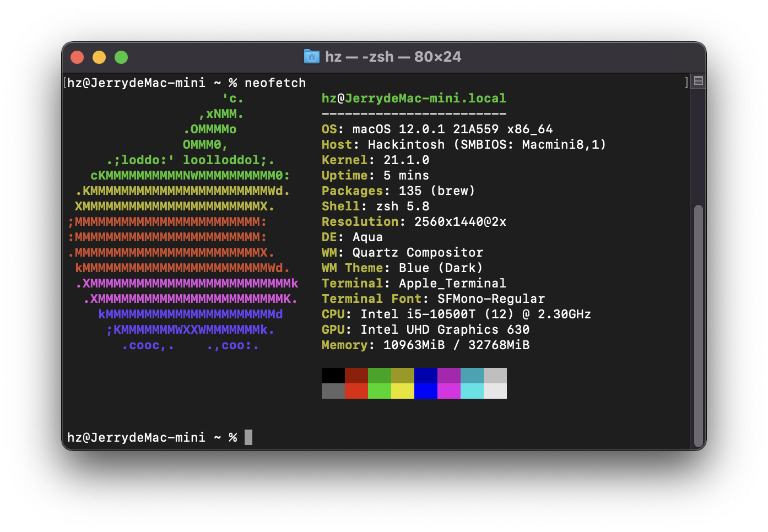This screenshot has height=532, width=768.
Task: Click the green zoom window button
Action: tap(121, 57)
